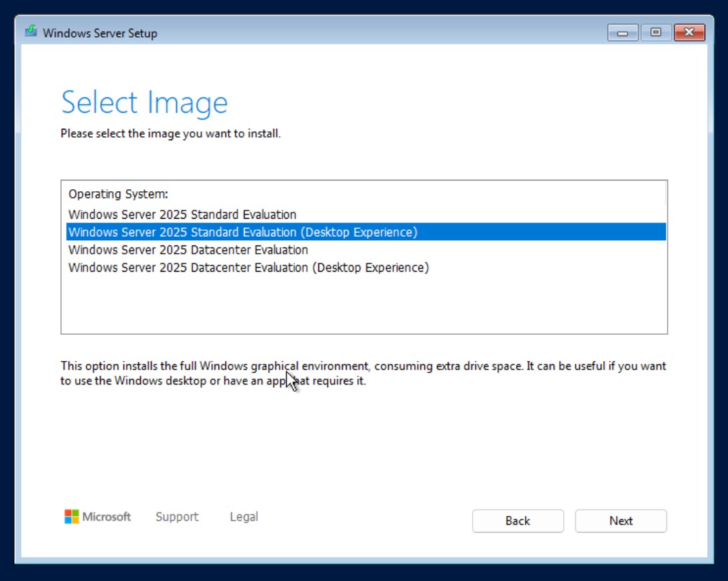Close the Windows Server Setup window

click(688, 32)
